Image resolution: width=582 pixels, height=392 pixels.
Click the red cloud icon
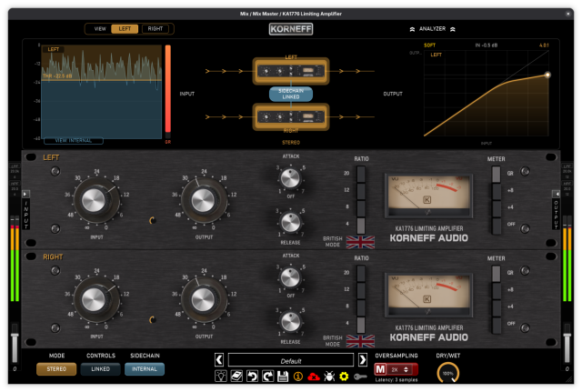(x=314, y=377)
